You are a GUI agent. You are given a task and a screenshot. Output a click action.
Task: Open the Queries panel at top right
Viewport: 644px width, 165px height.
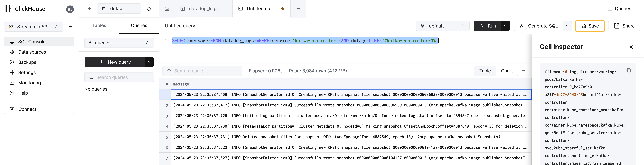619,9
